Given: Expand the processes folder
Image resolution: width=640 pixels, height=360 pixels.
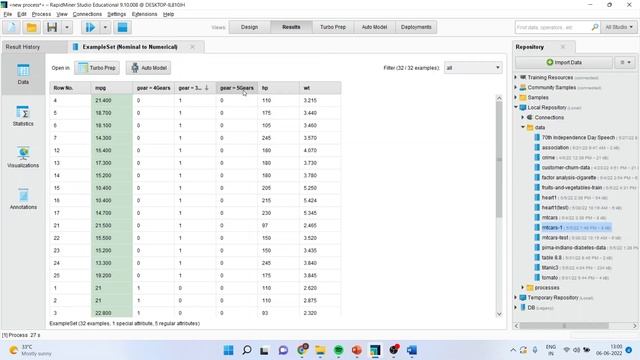Looking at the screenshot, I should click(x=523, y=287).
